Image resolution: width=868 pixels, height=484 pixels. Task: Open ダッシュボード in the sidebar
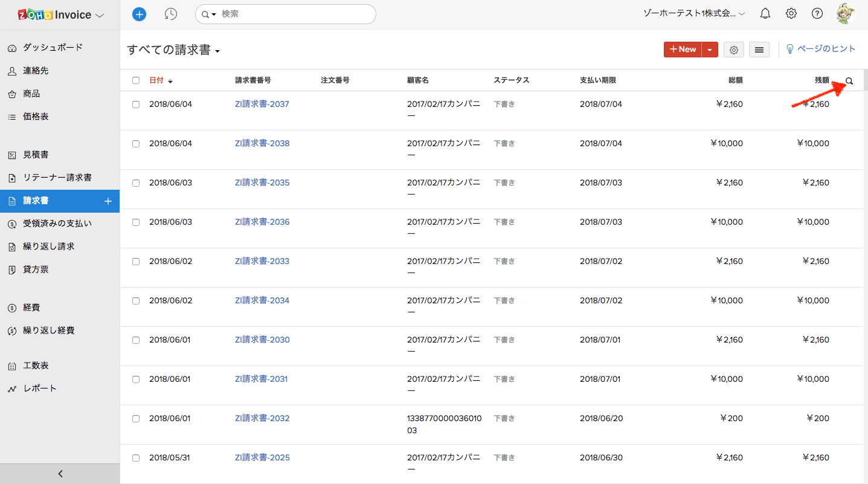pos(53,48)
